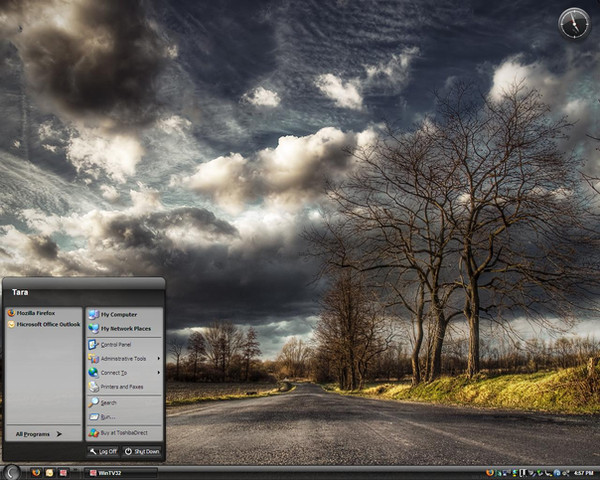This screenshot has height=480, width=600.
Task: Click the red WinTV Quick Launch icon
Action: 63,473
